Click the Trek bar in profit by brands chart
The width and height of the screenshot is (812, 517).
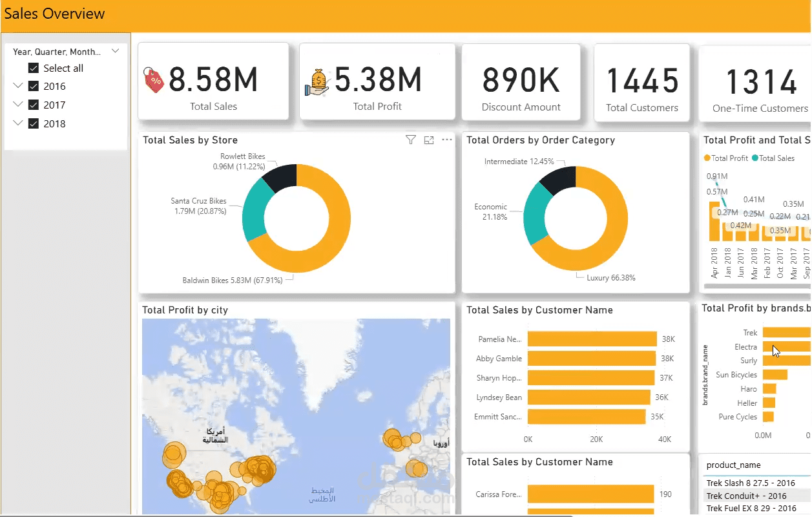[x=785, y=332]
